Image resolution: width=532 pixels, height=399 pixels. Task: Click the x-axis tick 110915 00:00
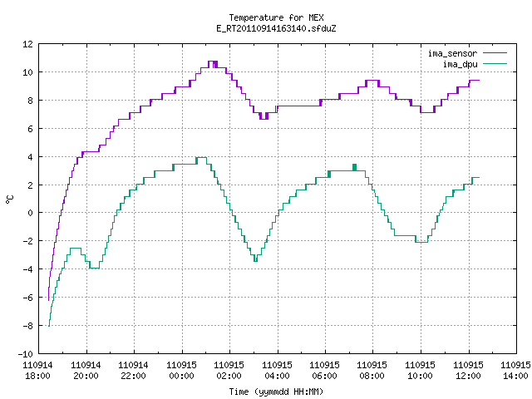pyautogui.click(x=182, y=371)
